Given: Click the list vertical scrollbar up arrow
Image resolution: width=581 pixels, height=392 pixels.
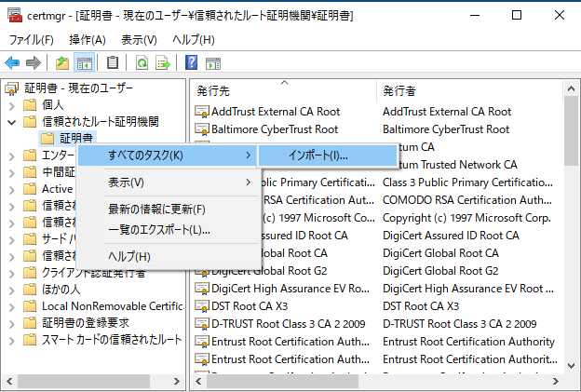Looking at the screenshot, I should point(571,88).
